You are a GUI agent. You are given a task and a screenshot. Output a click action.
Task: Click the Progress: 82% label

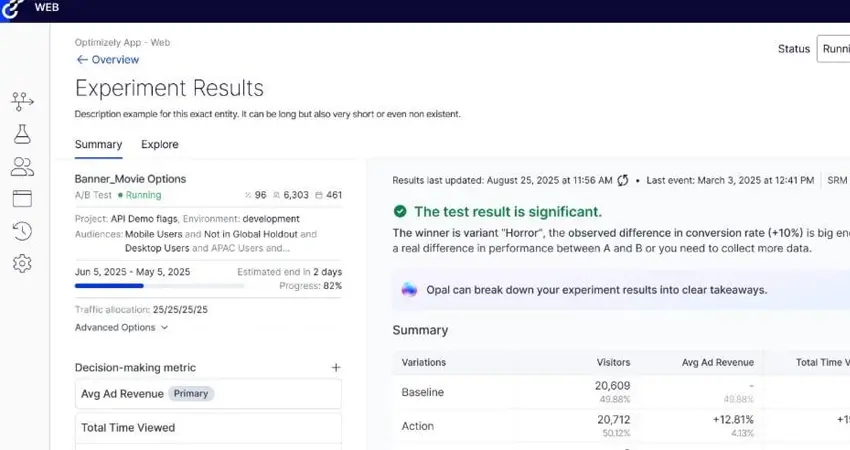pyautogui.click(x=311, y=286)
